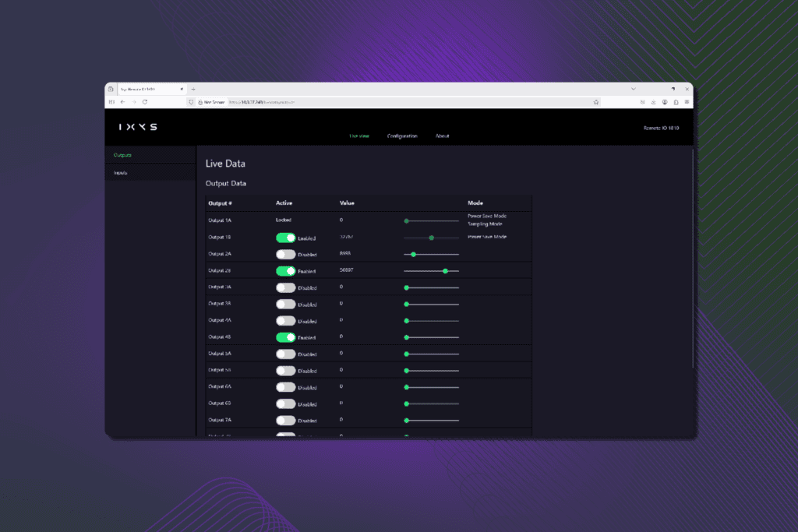Expand the browser tab list chevron

[x=633, y=89]
